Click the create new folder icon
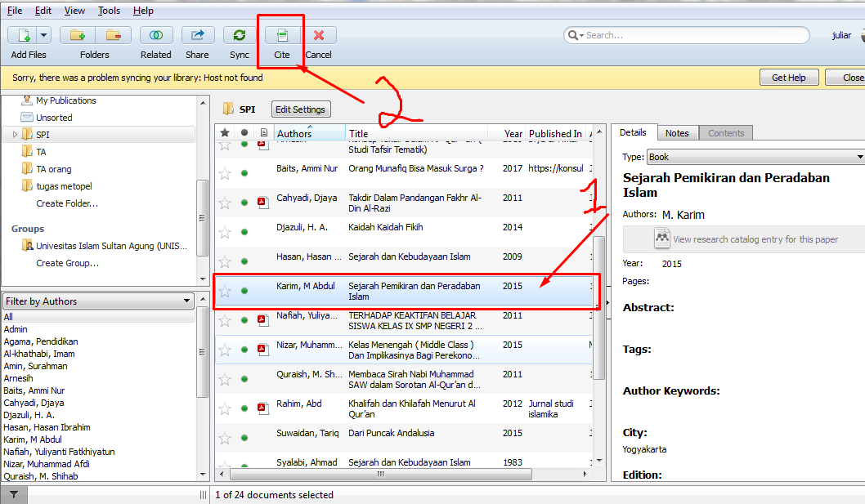 (78, 35)
